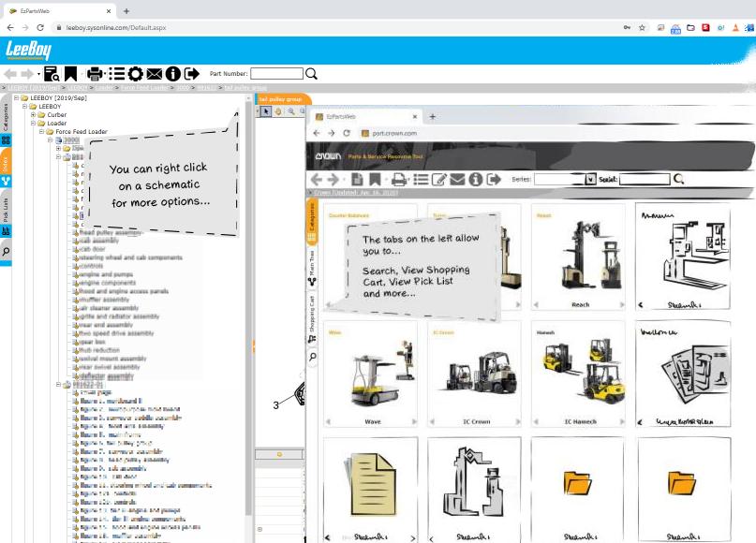Click the document search icon in LeeBoy toolbar
This screenshot has width=756, height=543.
point(52,73)
